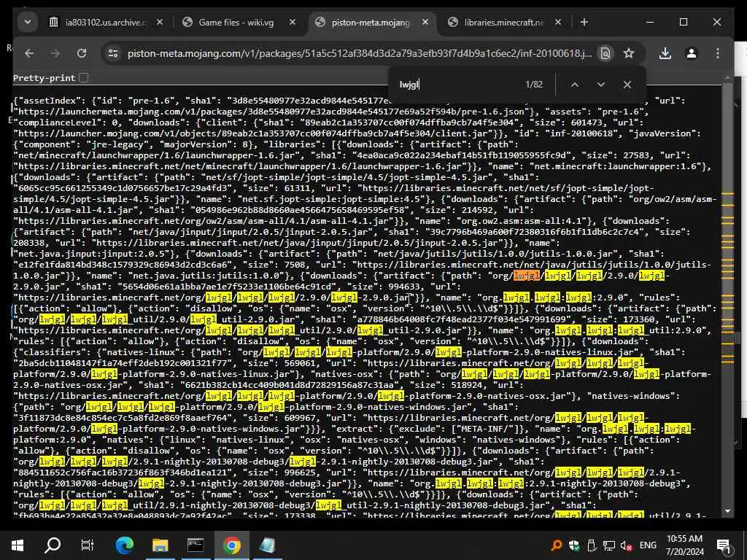This screenshot has height=560, width=747.
Task: Open the Chrome profile icon
Action: (692, 53)
